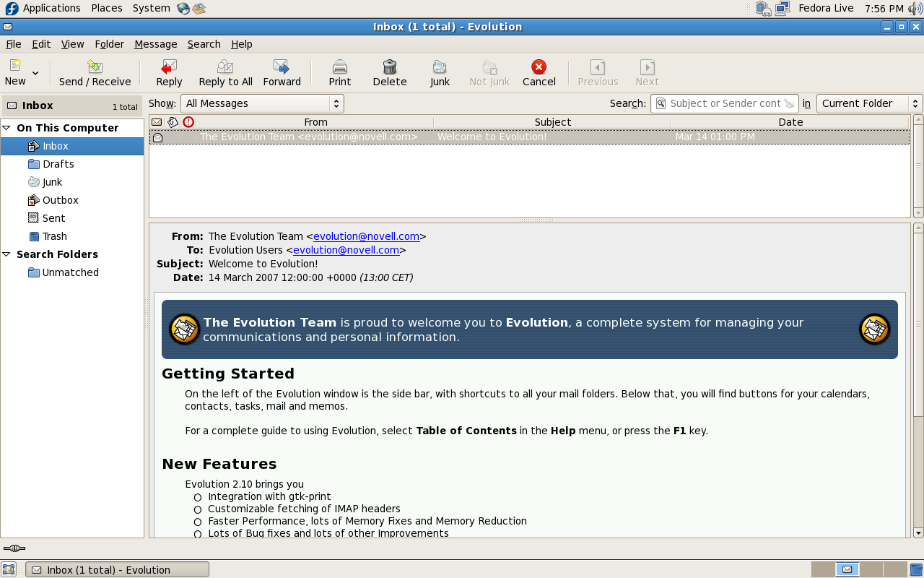
Task: Click the trash icon in bottom panel
Action: (916, 569)
